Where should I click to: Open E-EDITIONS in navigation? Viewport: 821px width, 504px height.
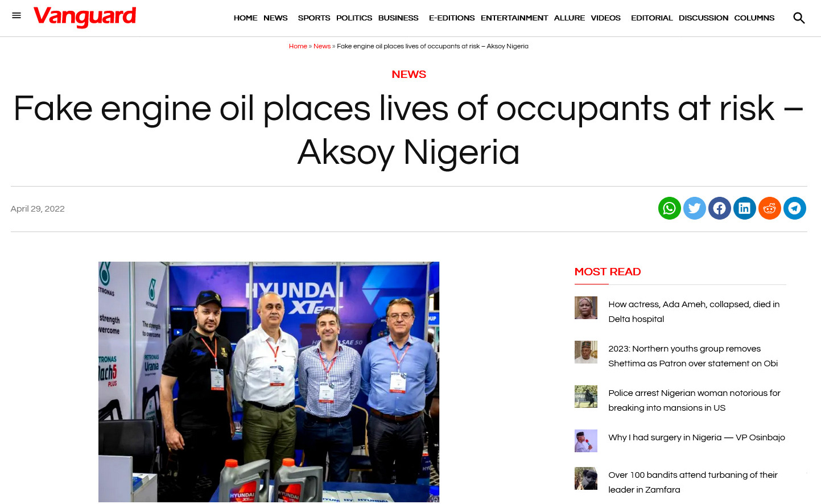(x=452, y=18)
